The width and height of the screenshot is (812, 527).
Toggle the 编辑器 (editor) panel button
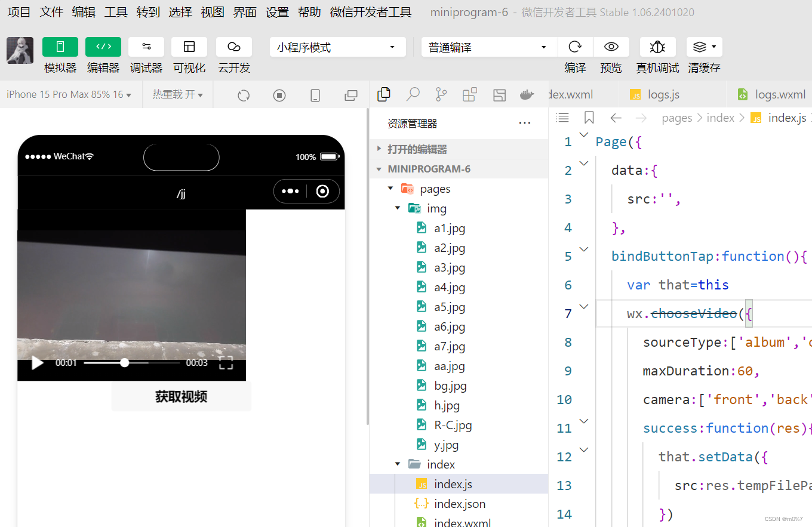point(103,47)
